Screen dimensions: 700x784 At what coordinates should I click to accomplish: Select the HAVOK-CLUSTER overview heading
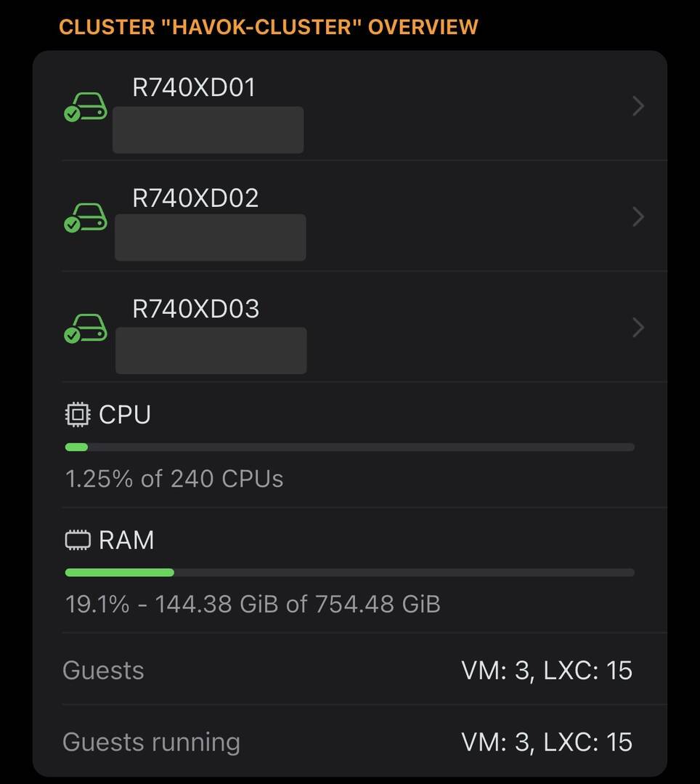(268, 28)
